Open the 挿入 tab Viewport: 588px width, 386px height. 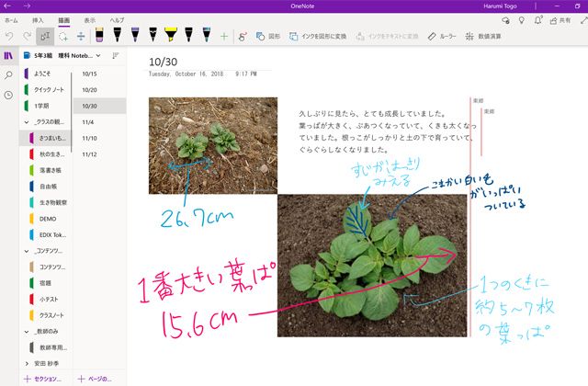click(38, 20)
